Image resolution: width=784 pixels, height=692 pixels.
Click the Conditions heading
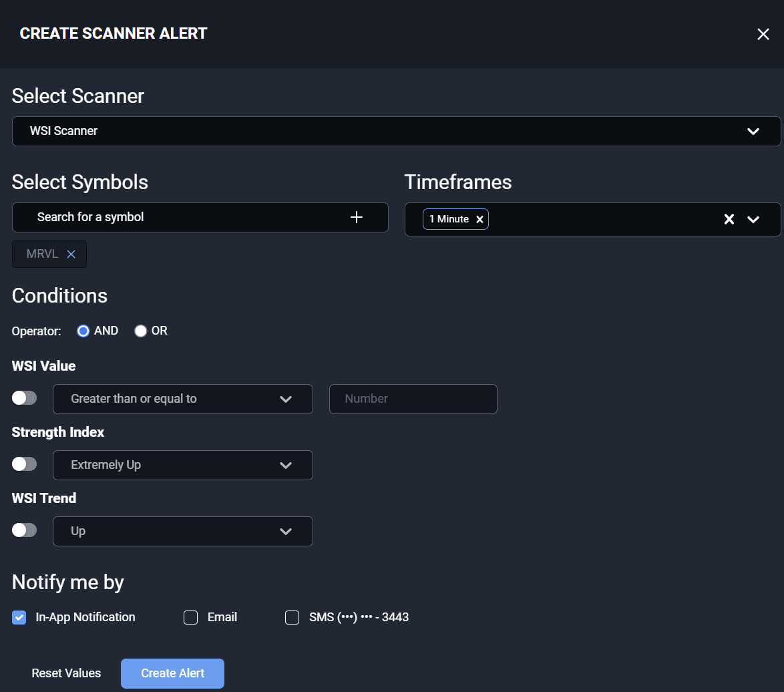tap(59, 296)
